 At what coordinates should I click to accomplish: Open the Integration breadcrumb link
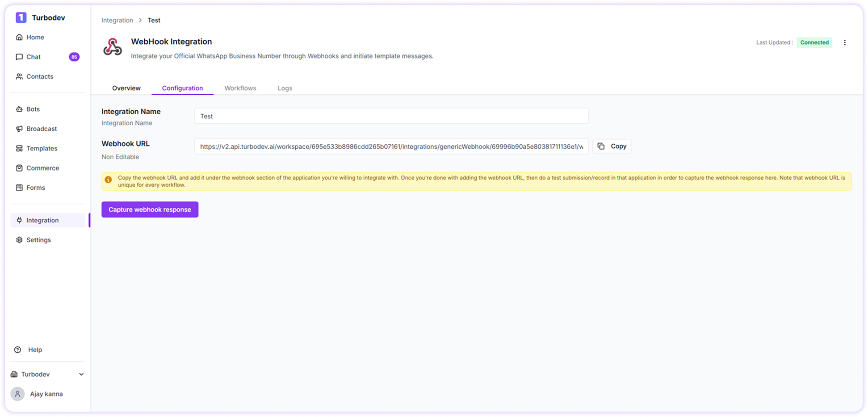(117, 20)
